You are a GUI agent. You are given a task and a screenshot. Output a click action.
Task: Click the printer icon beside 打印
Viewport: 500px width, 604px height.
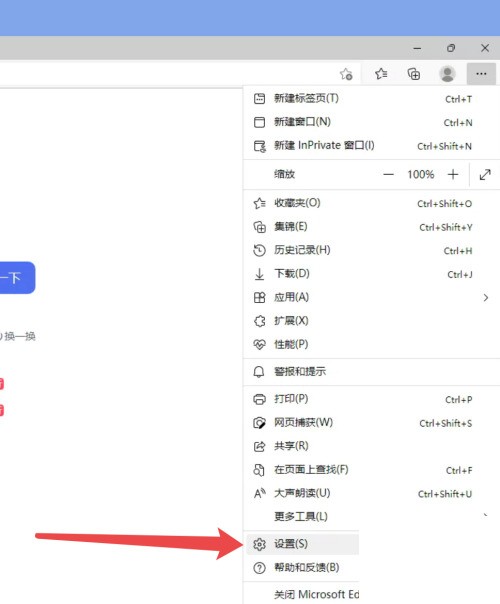[x=259, y=399]
